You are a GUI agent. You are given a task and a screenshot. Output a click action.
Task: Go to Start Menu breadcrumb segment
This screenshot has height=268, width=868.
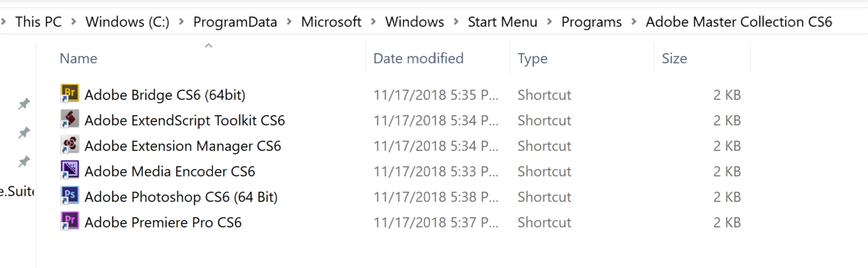click(502, 22)
